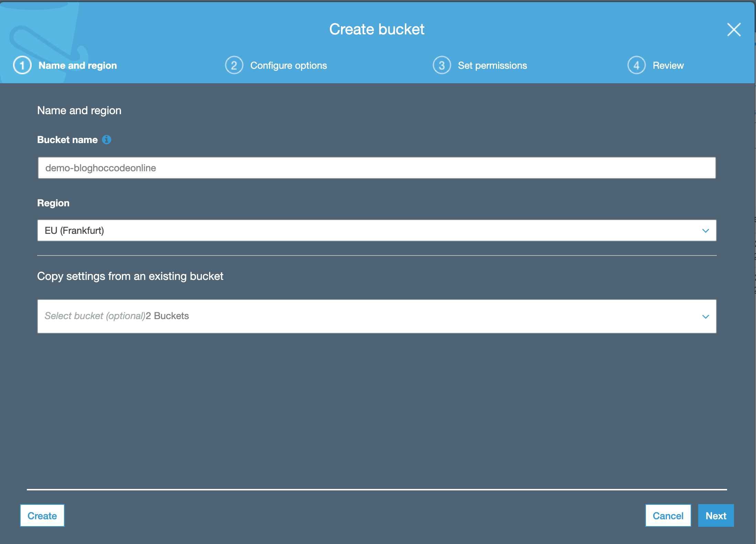The width and height of the screenshot is (756, 544).
Task: Switch to Set permissions step
Action: click(492, 66)
